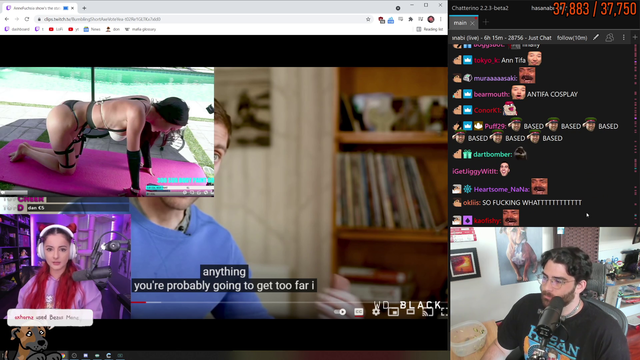Viewport: 640px width, 360px height.
Task: Open Chatterino split three-dot menu
Action: [x=623, y=38]
